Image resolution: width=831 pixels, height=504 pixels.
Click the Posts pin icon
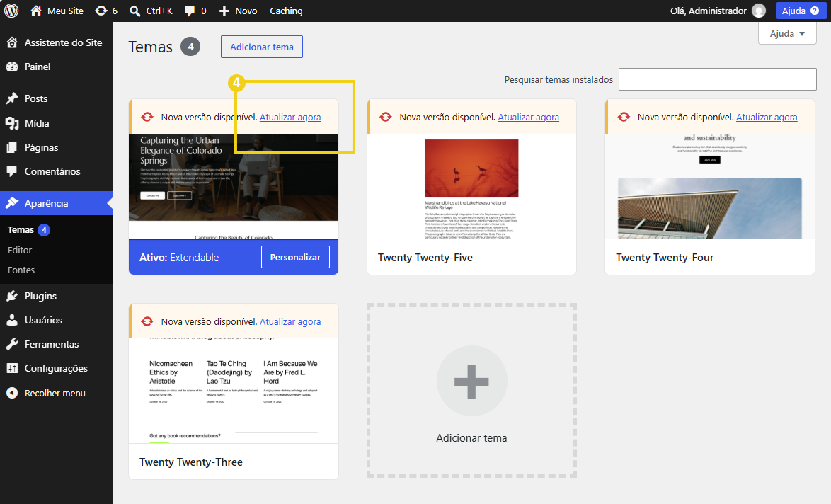(11, 98)
